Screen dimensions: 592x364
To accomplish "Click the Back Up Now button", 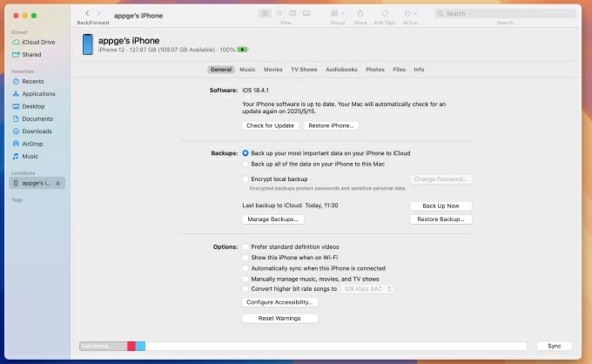I will [x=441, y=206].
